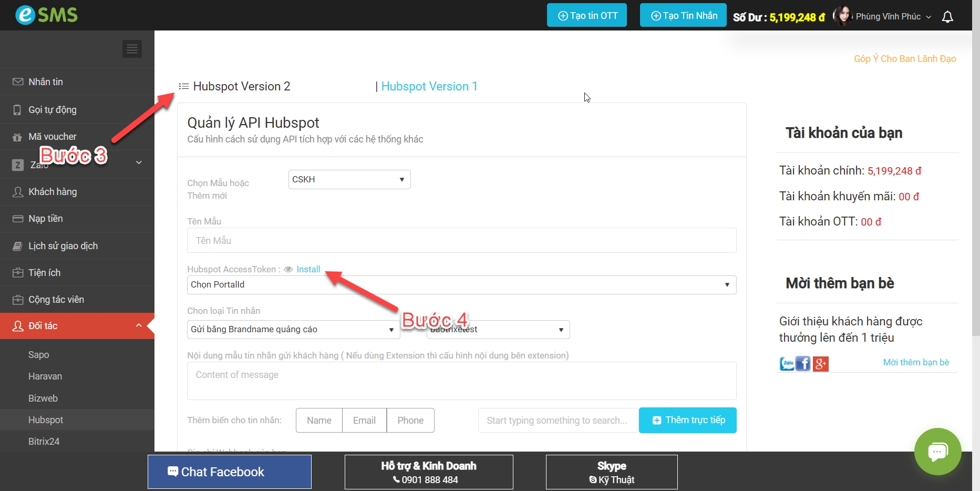Open the CSKH template dropdown

click(349, 180)
